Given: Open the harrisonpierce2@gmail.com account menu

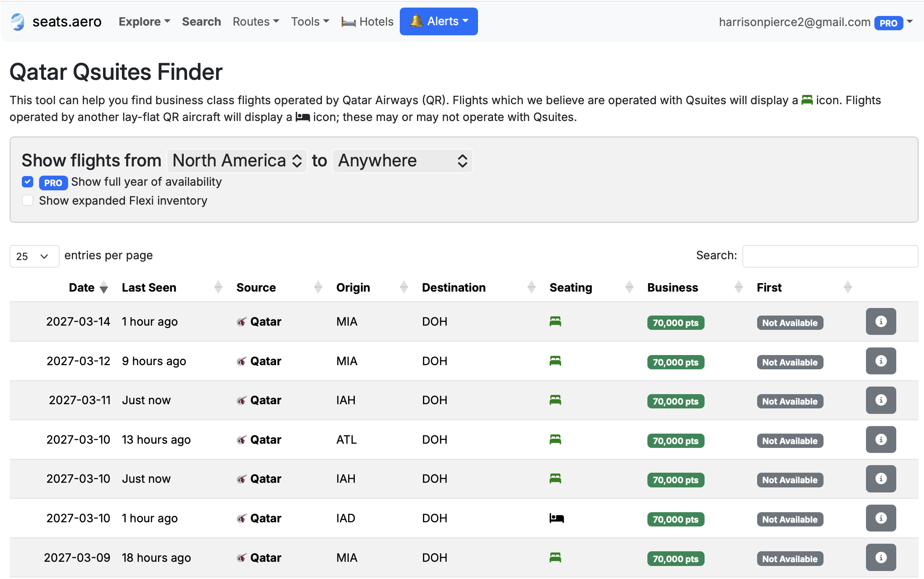Looking at the screenshot, I should (816, 22).
